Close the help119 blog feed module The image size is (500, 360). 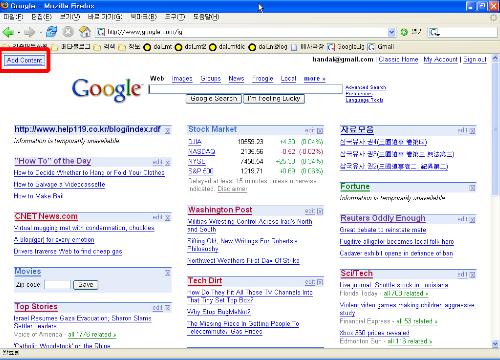coord(167,131)
